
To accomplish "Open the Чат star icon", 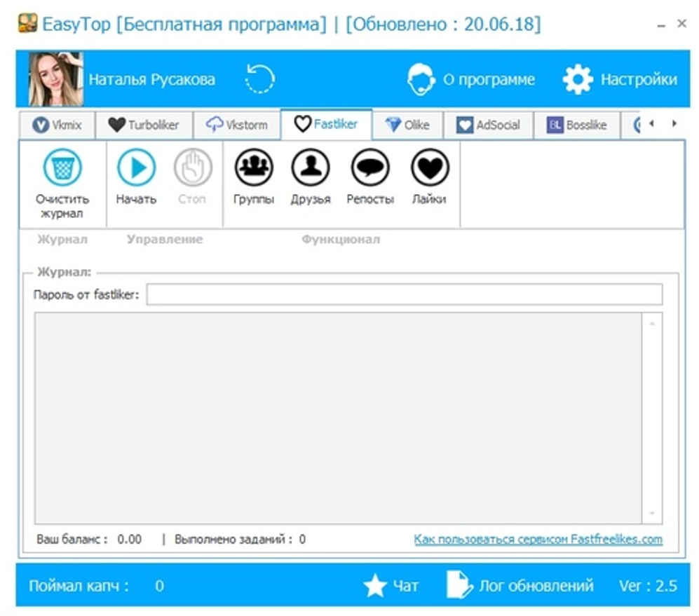I will click(x=375, y=585).
